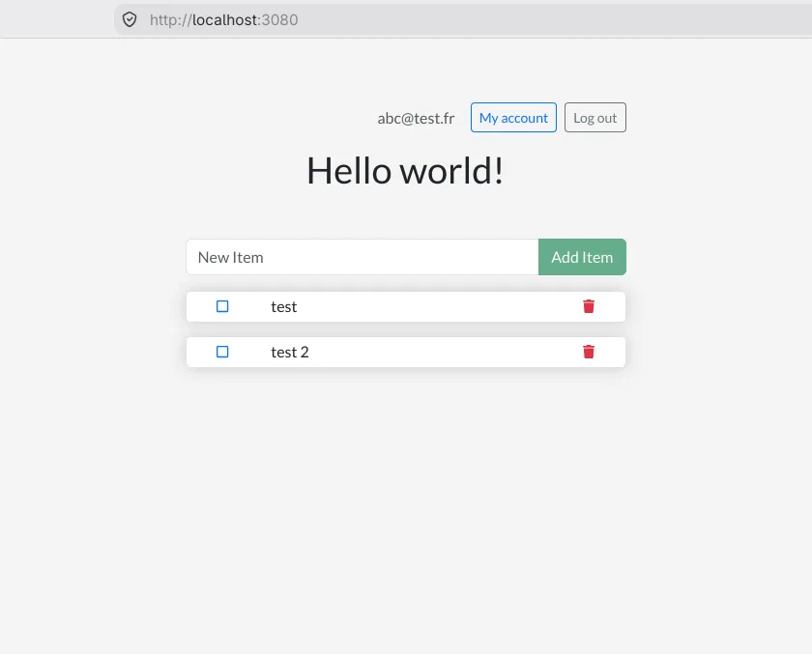Focus the New Item input field

tap(362, 257)
